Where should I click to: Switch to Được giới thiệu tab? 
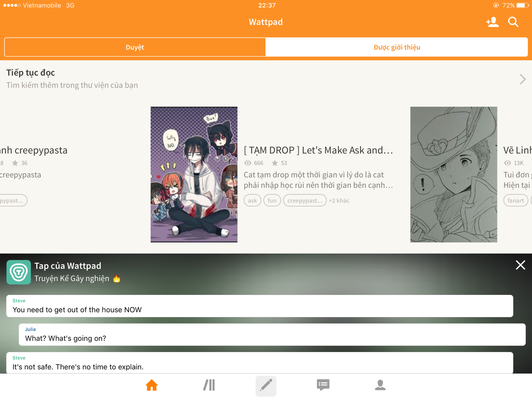[x=397, y=47]
